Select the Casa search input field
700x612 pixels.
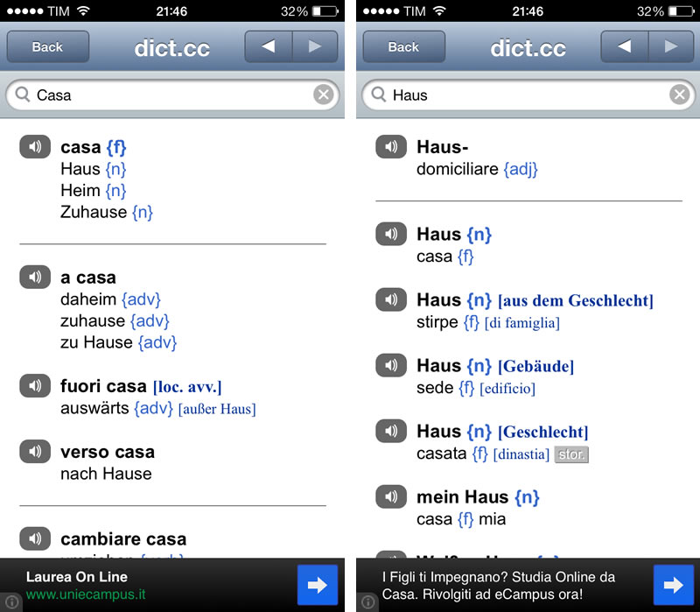coord(157,94)
